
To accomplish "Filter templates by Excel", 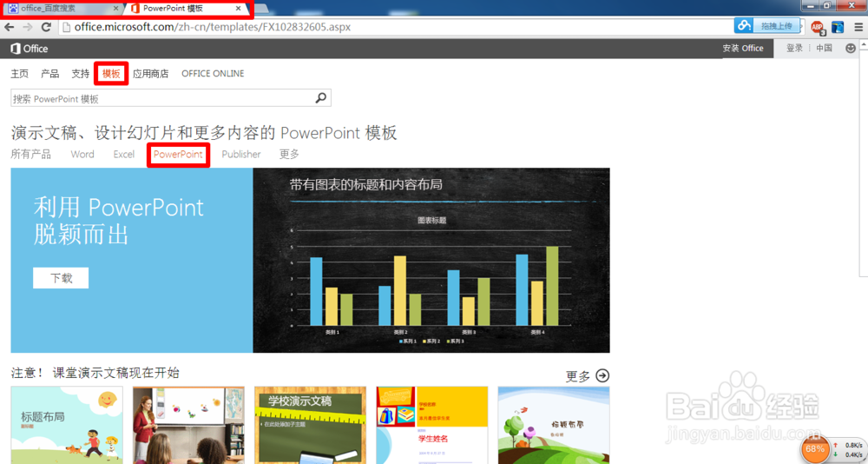I will tap(124, 154).
